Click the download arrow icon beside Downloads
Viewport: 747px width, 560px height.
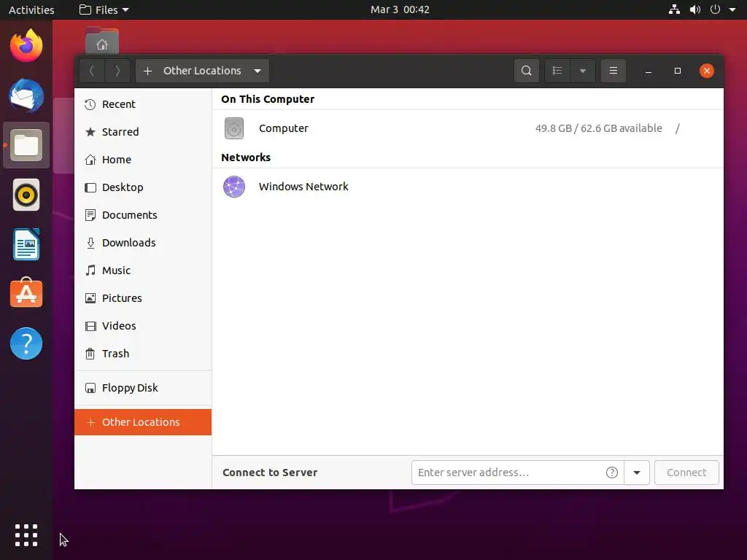tap(90, 243)
